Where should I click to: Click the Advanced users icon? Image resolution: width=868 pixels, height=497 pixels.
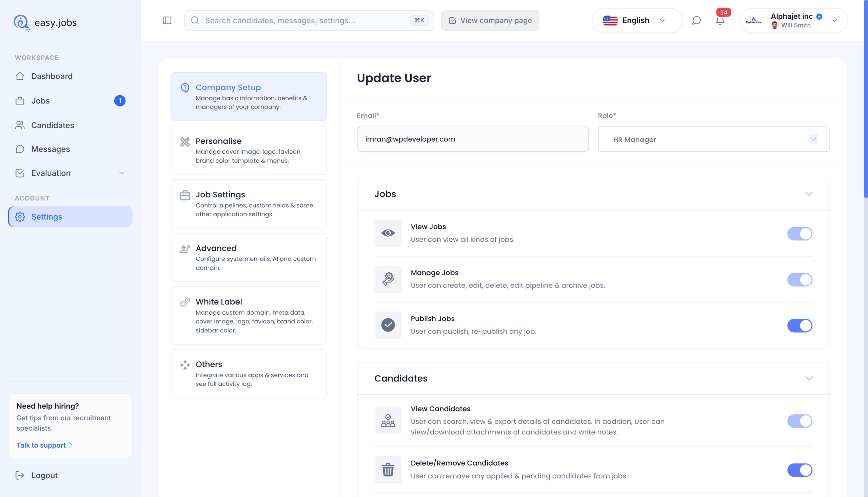tap(185, 249)
